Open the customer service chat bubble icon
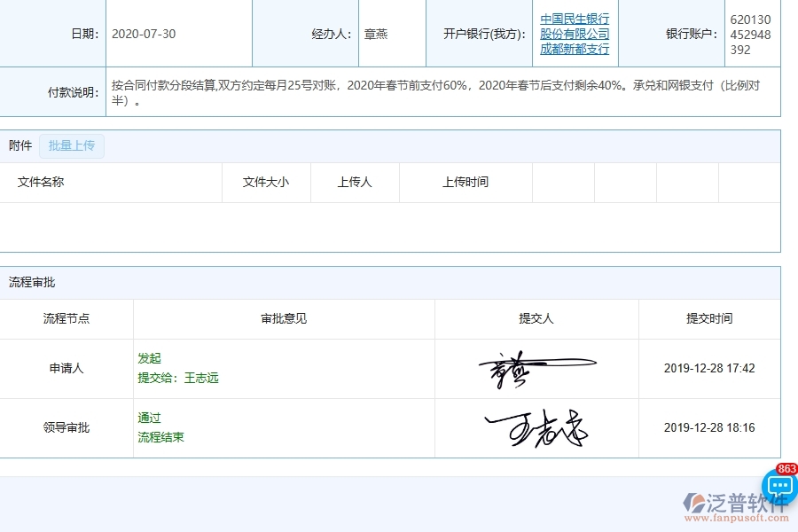Image resolution: width=798 pixels, height=532 pixels. 778,486
